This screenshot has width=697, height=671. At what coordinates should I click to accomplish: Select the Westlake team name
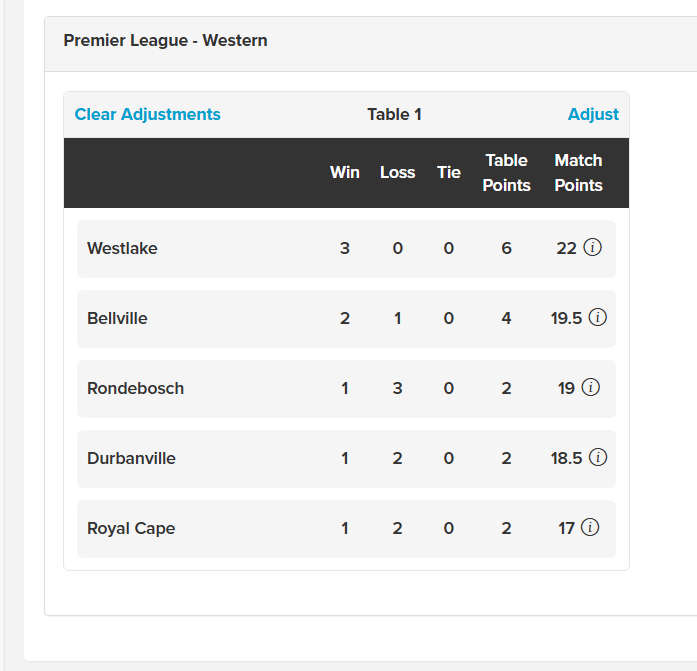tap(122, 248)
